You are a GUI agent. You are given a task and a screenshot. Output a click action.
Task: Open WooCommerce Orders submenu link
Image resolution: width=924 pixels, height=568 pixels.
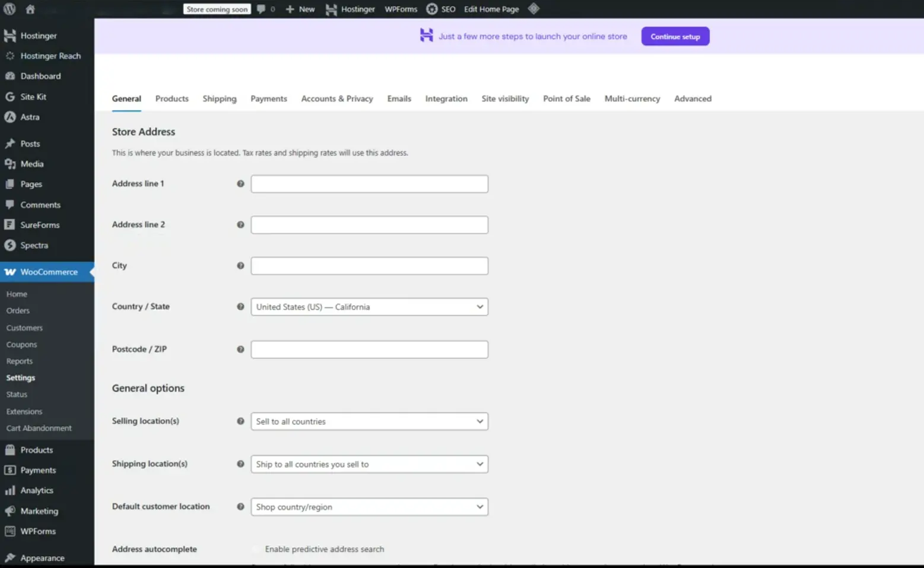[x=18, y=310]
